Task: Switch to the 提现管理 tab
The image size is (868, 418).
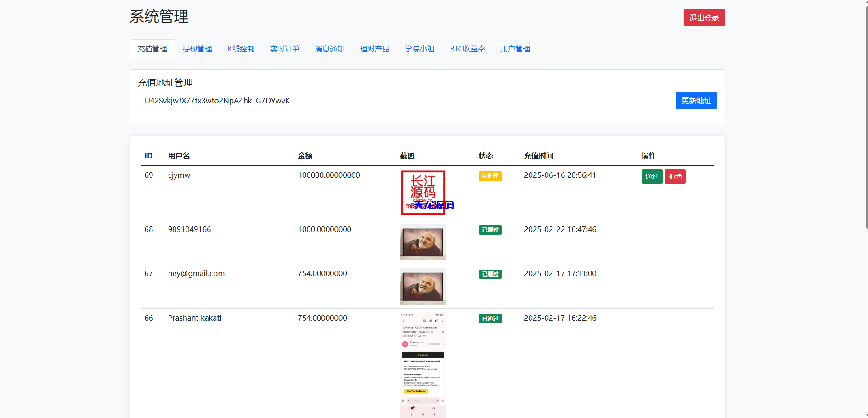Action: pos(197,49)
